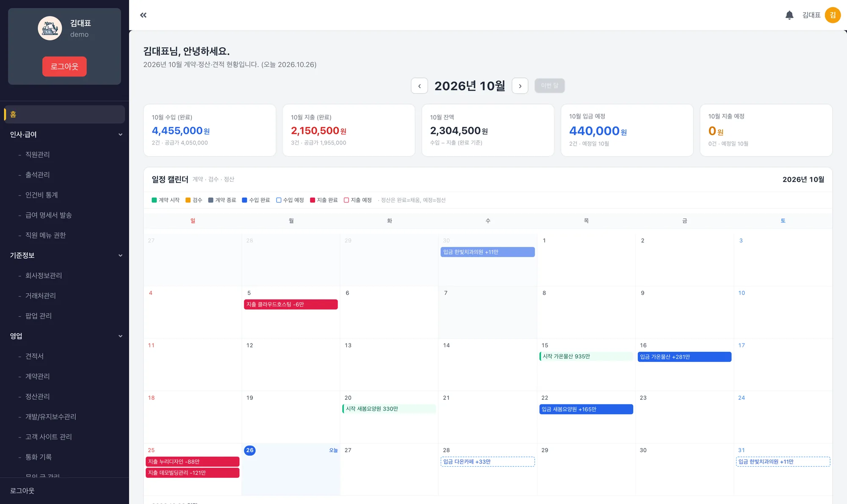Open the 김 user avatar in the top bar
This screenshot has width=847, height=504.
click(x=833, y=15)
